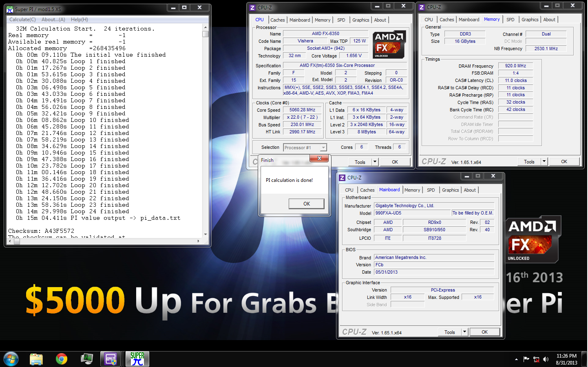
Task: Click BIOS date 05/31/2013 field
Action: click(x=434, y=272)
